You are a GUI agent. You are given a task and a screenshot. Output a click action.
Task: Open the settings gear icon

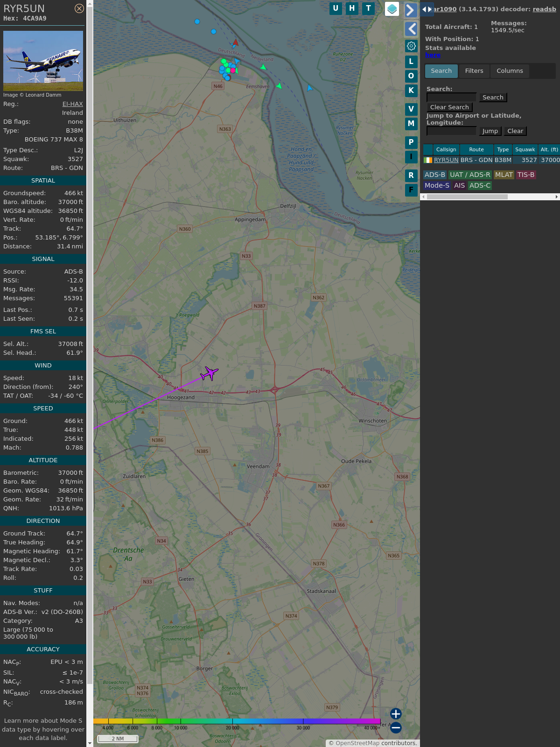(x=411, y=46)
